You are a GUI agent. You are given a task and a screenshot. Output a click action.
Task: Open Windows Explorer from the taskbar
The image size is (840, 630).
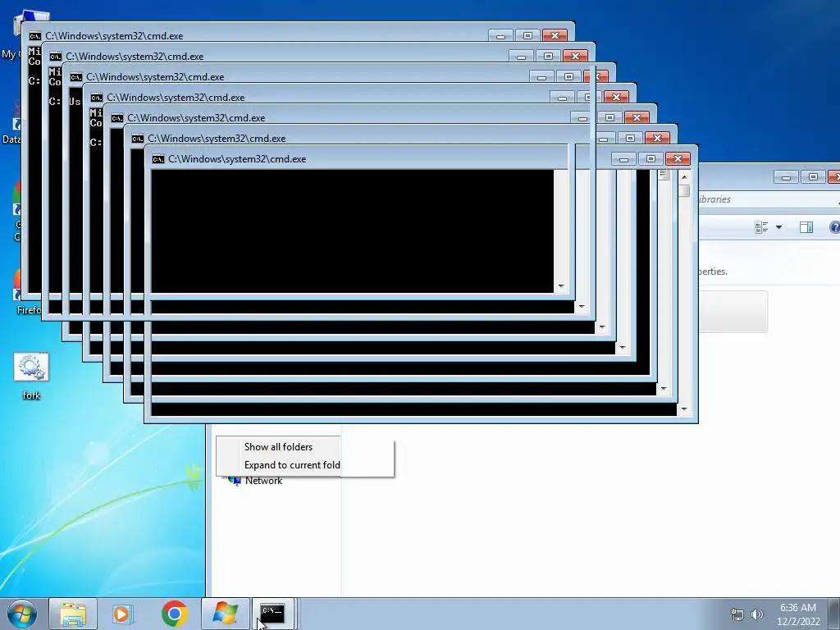point(73,614)
